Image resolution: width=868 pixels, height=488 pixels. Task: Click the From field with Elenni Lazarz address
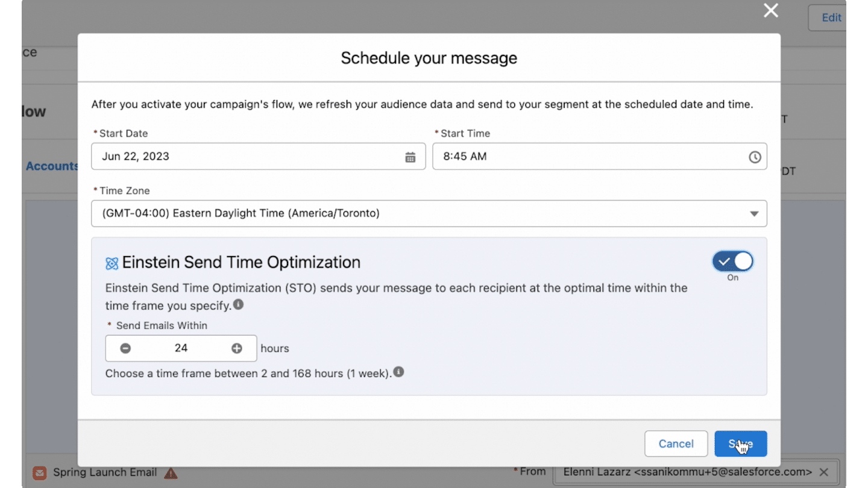[696, 472]
